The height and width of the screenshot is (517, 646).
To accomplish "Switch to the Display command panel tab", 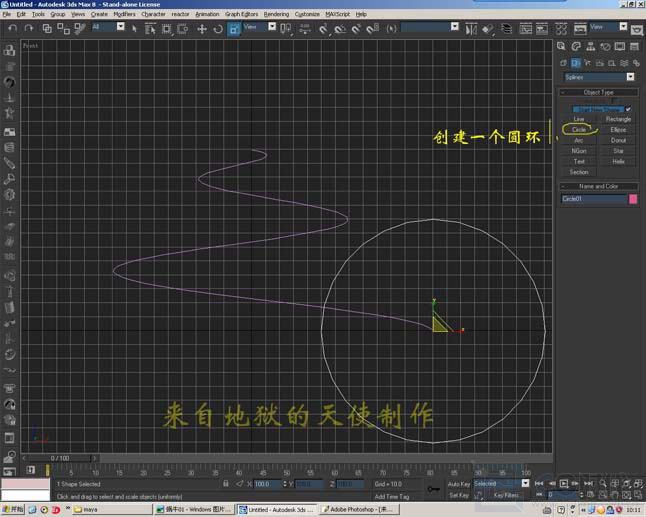I will click(620, 46).
